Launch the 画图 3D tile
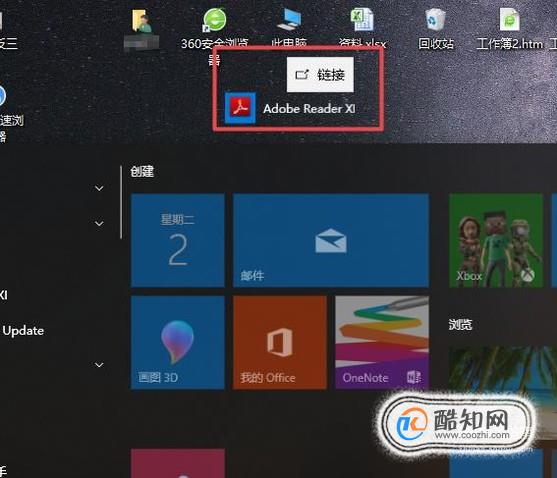 point(178,342)
